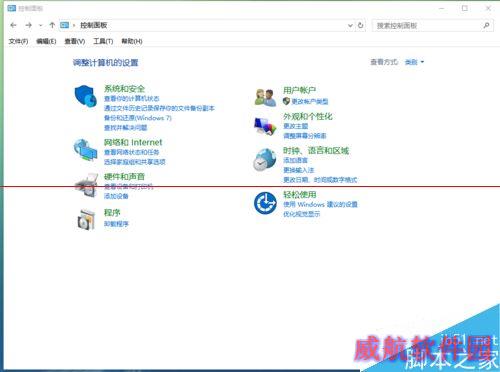
Task: Open the Programs disc box icon
Action: point(86,219)
